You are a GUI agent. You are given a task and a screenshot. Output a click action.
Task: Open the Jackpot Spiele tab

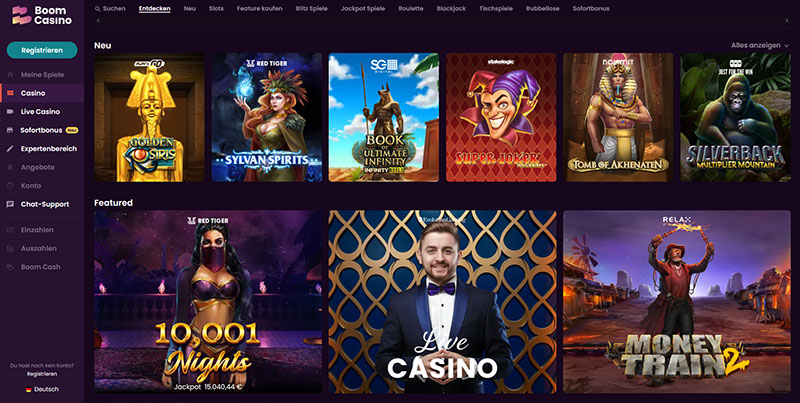tap(363, 9)
